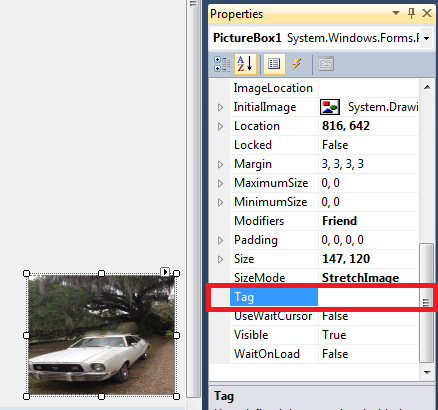The image size is (438, 410).
Task: Select the MaximumSize value 0, 0
Action: tap(330, 183)
